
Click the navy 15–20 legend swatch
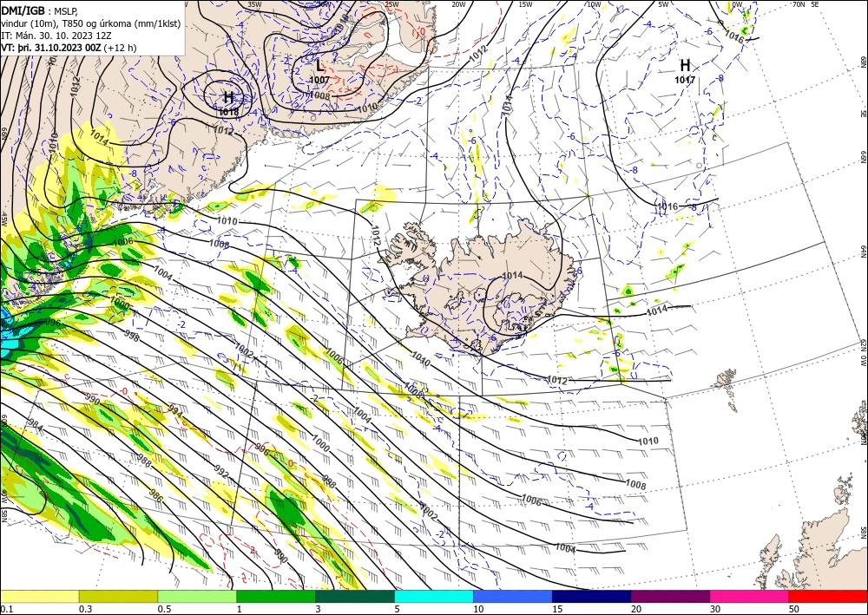[x=592, y=596]
